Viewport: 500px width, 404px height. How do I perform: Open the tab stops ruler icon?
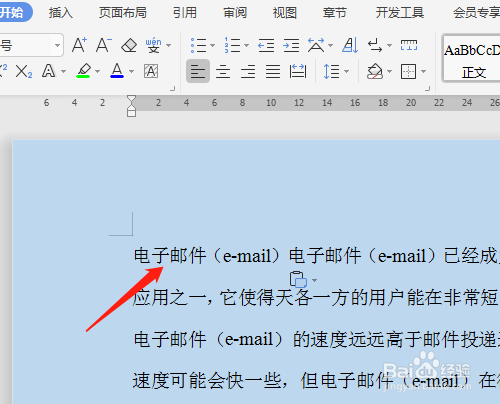click(x=409, y=45)
